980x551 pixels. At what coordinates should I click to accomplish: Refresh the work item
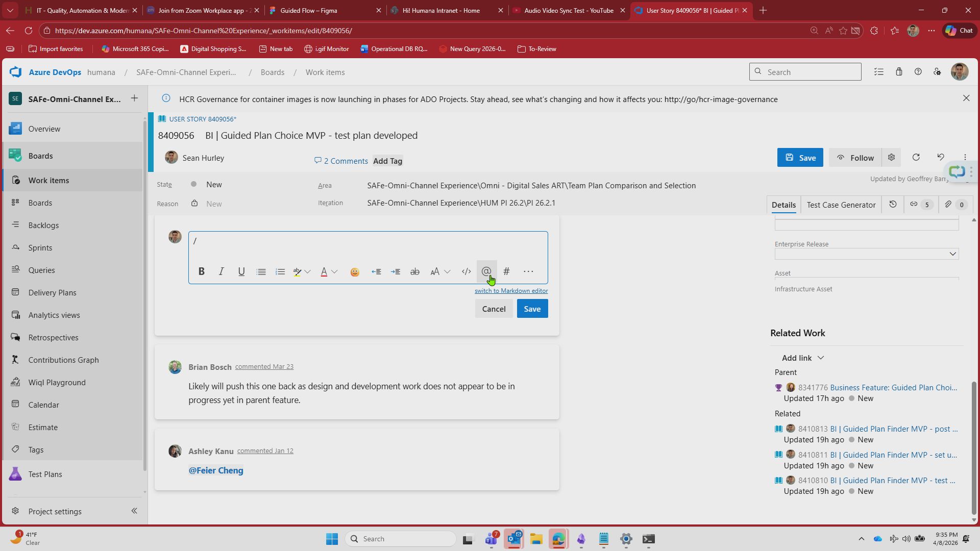coord(916,158)
